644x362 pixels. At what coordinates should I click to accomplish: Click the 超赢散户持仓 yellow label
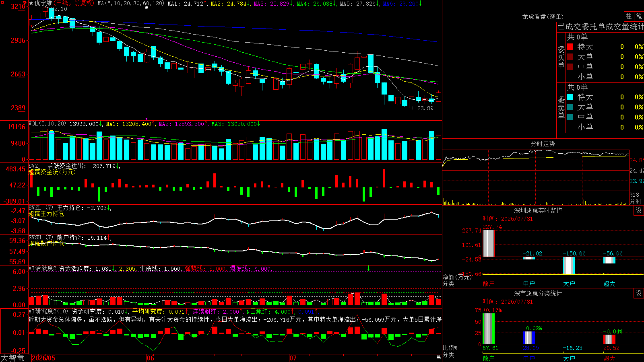click(46, 243)
